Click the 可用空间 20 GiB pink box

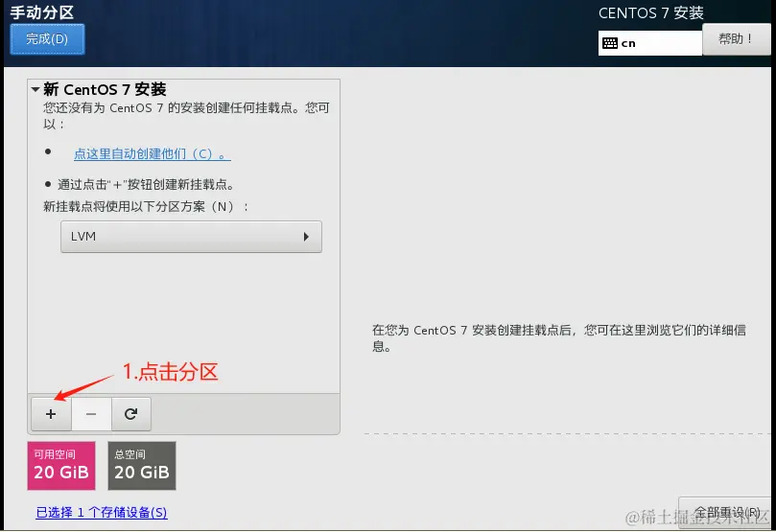61,466
